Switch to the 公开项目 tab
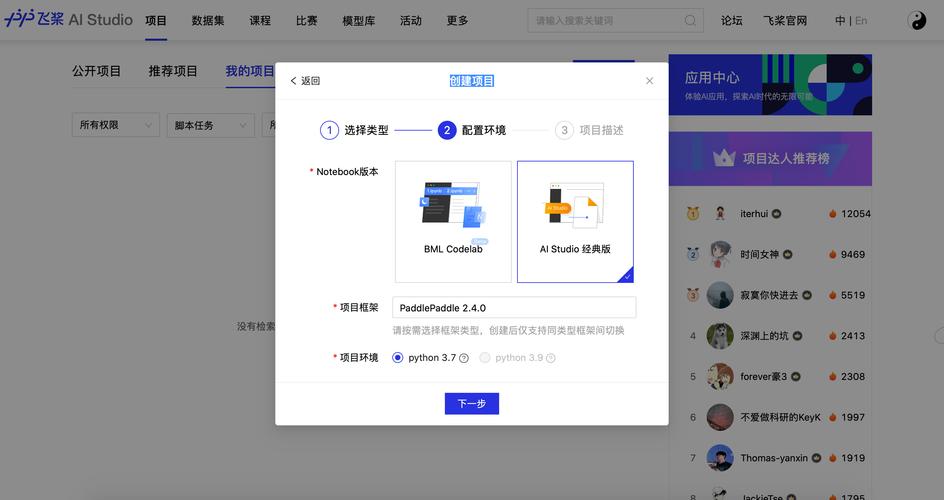This screenshot has height=500, width=944. click(x=96, y=71)
